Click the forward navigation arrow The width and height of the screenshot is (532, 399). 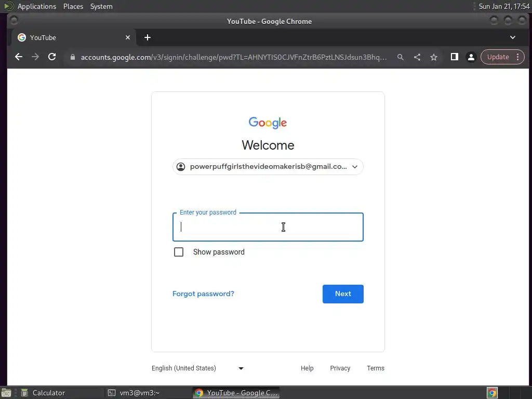35,57
